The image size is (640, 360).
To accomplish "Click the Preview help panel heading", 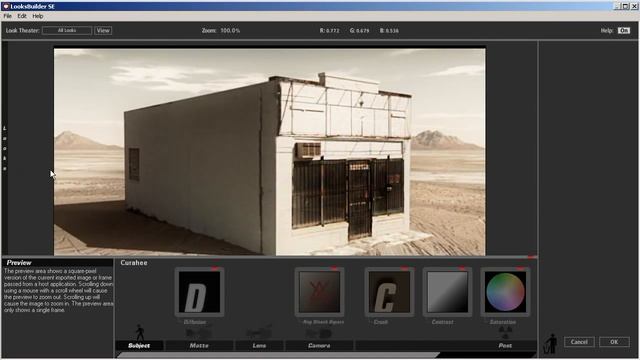I will click(x=19, y=263).
